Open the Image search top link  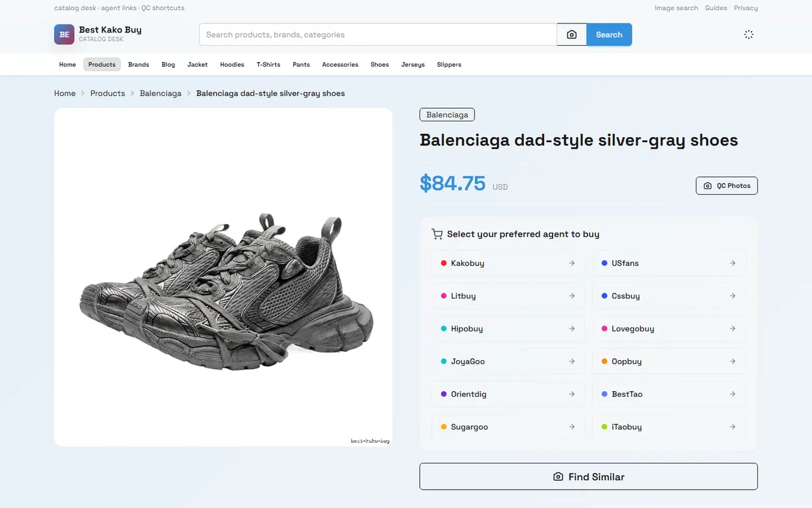[676, 8]
